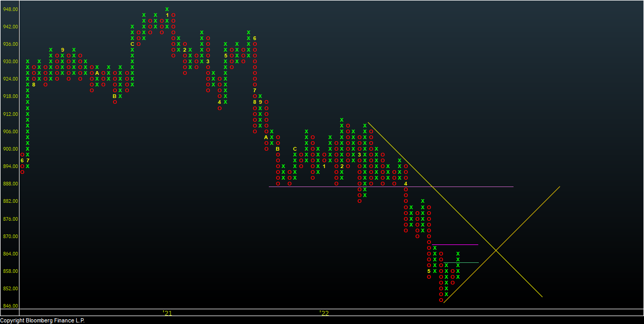Click the '21 year marker on time axis
Viewport: 644px width, 324px height.
[x=167, y=313]
